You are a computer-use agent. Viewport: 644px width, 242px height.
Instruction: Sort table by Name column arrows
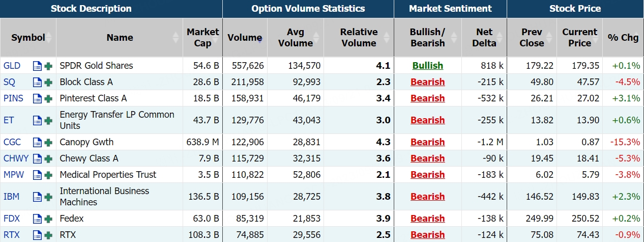(x=176, y=38)
